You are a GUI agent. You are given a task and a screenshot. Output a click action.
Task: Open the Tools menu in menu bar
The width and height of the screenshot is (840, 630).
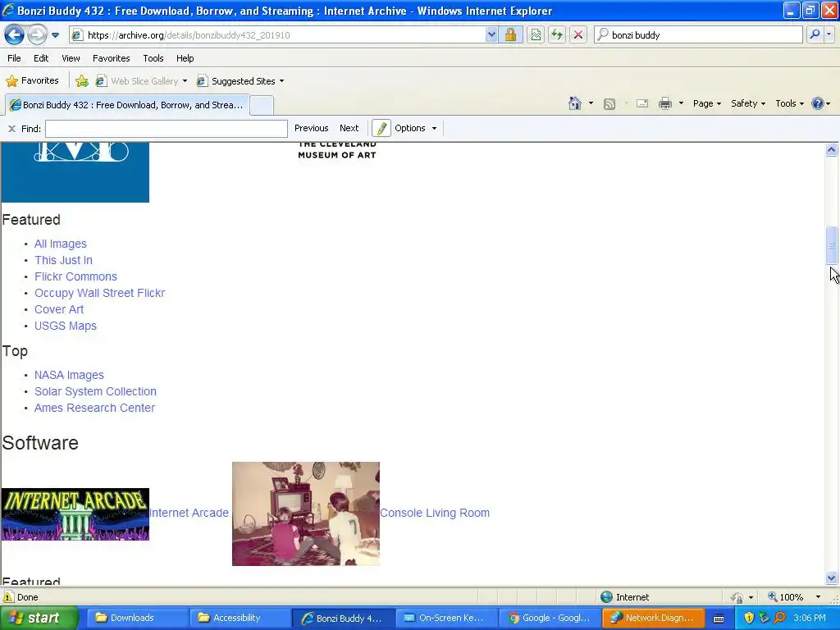[153, 58]
